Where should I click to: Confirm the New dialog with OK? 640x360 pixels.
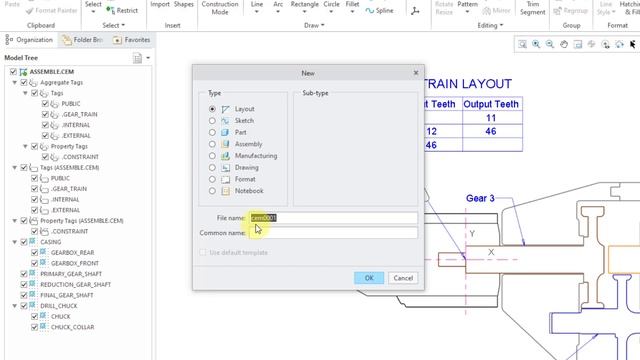369,278
